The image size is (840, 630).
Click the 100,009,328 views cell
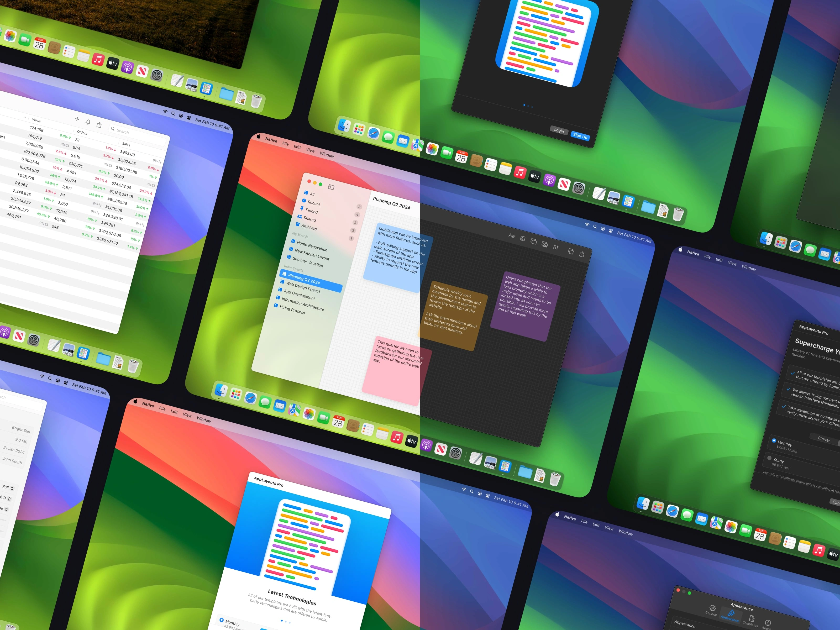35,153
